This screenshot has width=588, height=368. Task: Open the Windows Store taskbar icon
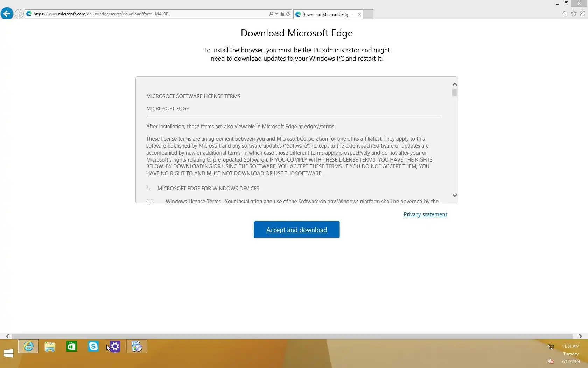[72, 347]
